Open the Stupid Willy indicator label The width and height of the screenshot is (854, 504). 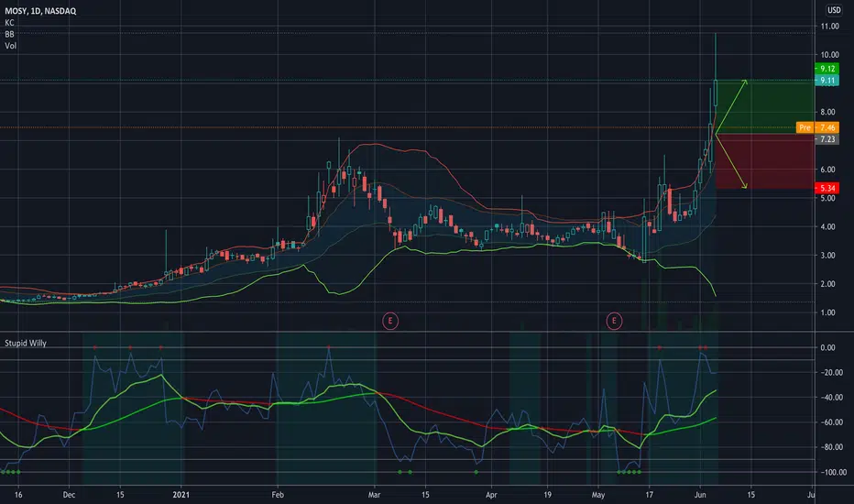point(26,344)
